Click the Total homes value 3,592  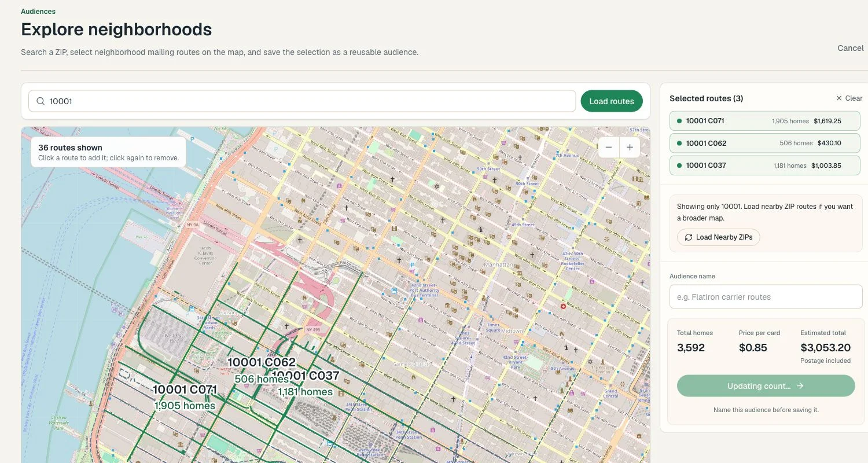[691, 348]
